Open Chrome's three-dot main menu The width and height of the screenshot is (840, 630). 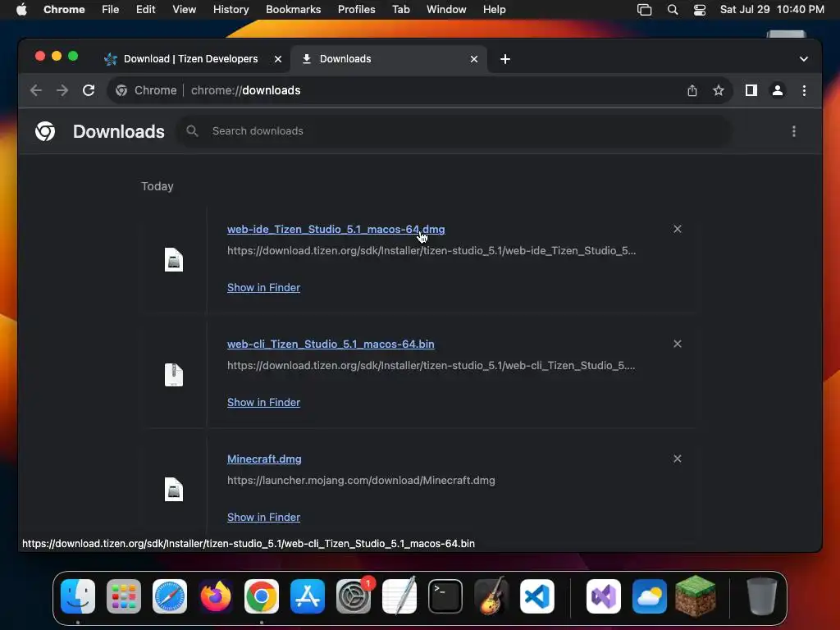[x=804, y=90]
